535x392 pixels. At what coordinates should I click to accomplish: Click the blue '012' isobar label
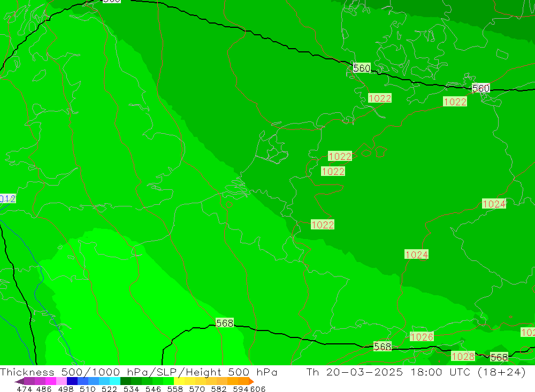7,198
